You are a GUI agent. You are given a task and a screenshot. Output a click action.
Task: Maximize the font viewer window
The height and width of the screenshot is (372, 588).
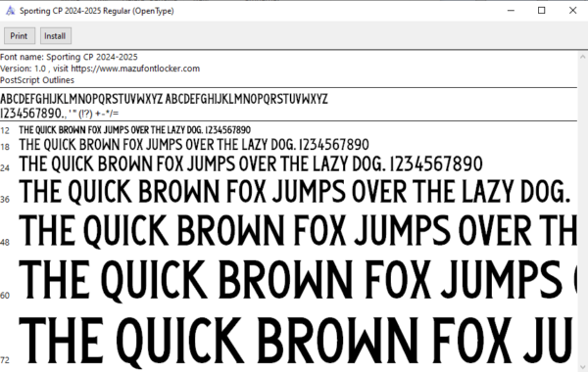542,11
